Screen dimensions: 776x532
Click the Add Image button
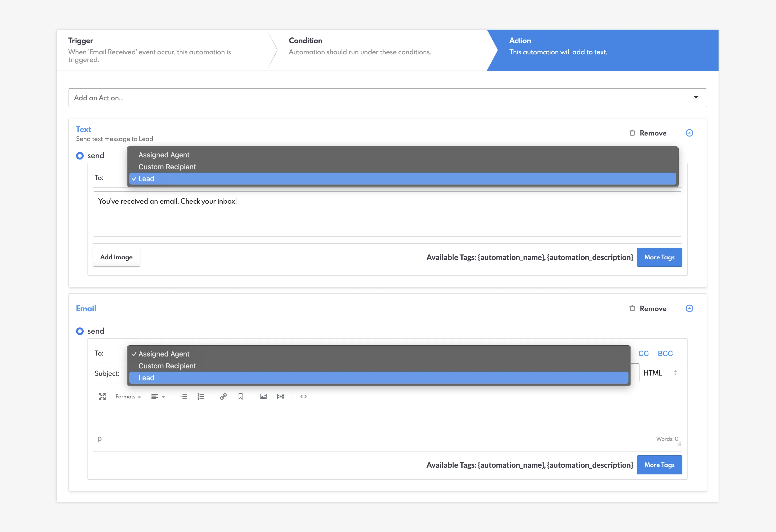(116, 257)
